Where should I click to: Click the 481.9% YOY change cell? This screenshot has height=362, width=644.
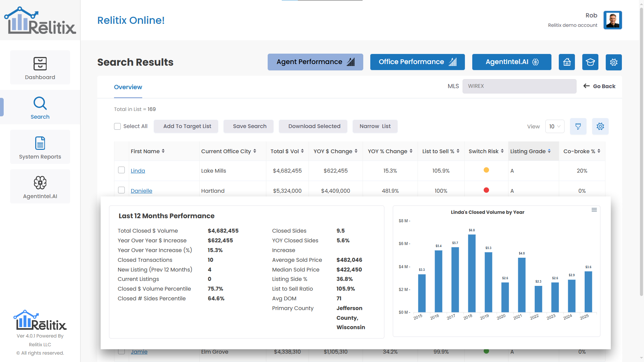pyautogui.click(x=390, y=191)
